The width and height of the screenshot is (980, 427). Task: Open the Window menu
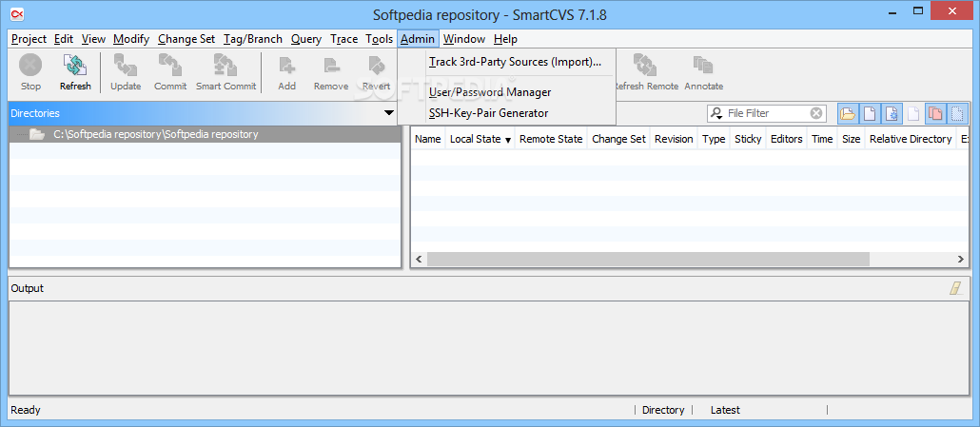[x=464, y=39]
